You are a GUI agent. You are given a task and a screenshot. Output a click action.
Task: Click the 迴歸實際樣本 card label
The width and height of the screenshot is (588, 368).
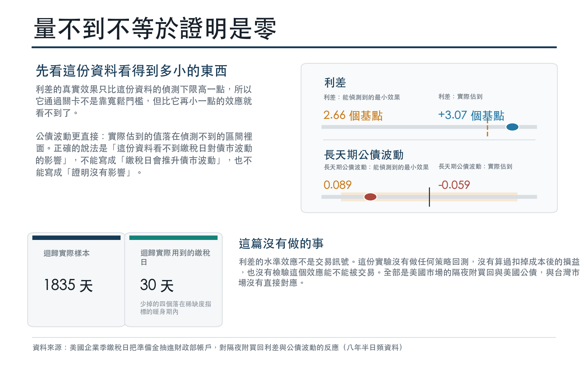[67, 253]
